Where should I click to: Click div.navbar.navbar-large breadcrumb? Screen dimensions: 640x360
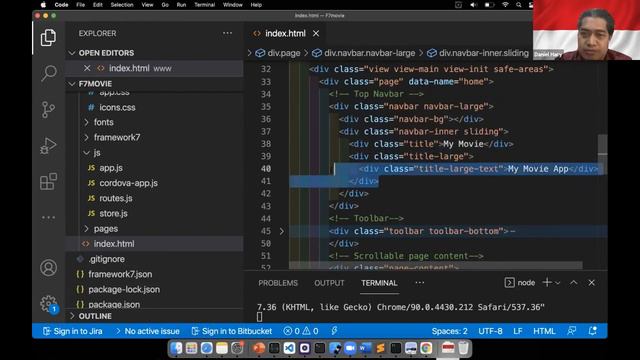369,53
